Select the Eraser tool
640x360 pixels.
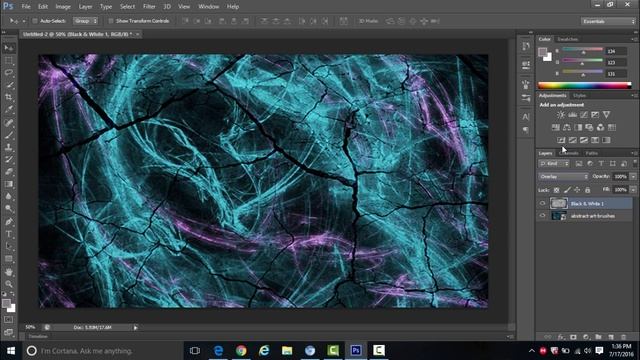coord(9,172)
